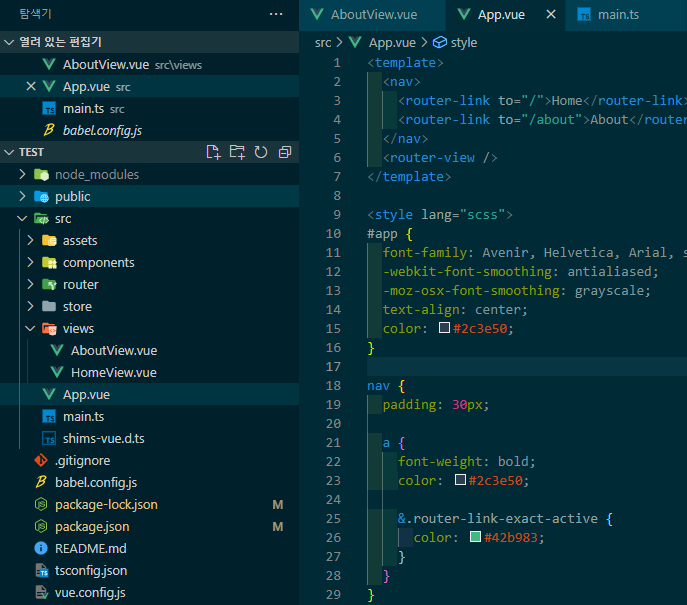Open the explorer more actions ellipsis menu
The width and height of the screenshot is (687, 605).
pyautogui.click(x=276, y=14)
